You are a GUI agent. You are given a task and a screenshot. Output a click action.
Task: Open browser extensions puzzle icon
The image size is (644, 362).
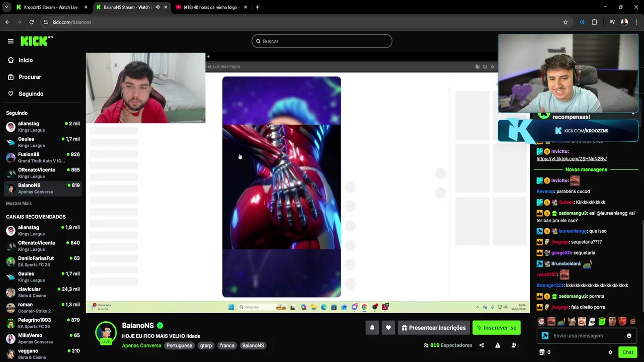[594, 22]
